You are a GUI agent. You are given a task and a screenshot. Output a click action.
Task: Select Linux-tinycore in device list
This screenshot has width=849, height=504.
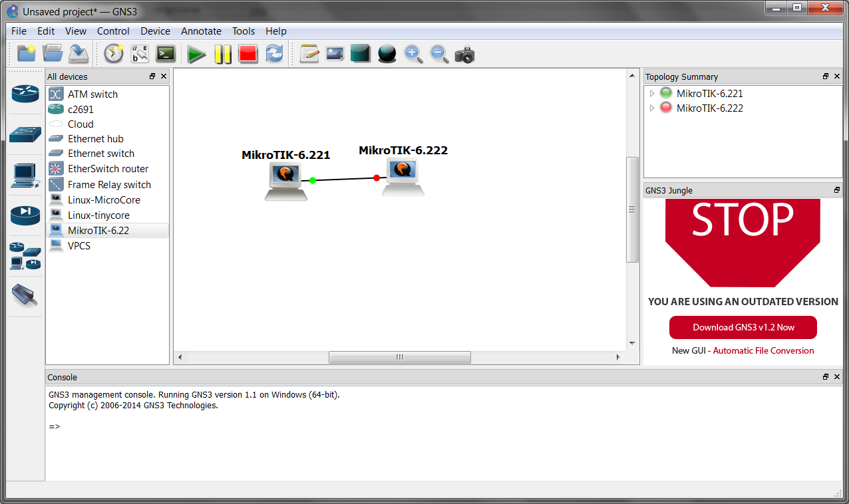(x=107, y=215)
